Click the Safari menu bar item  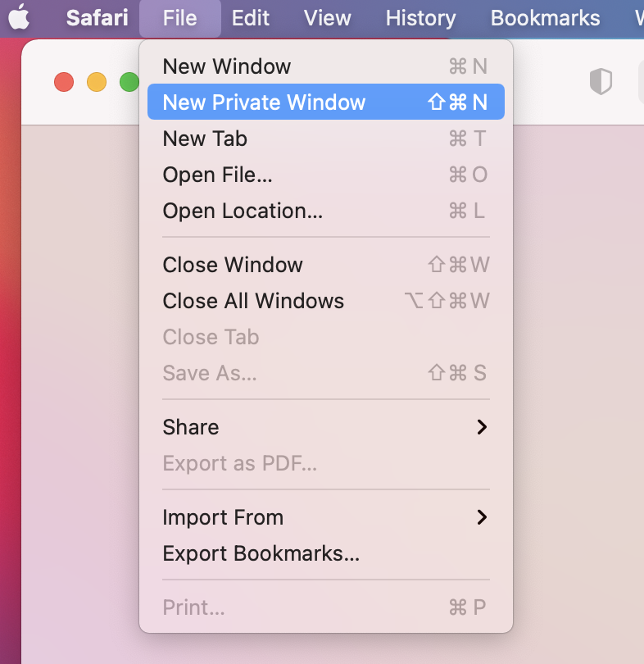point(97,18)
